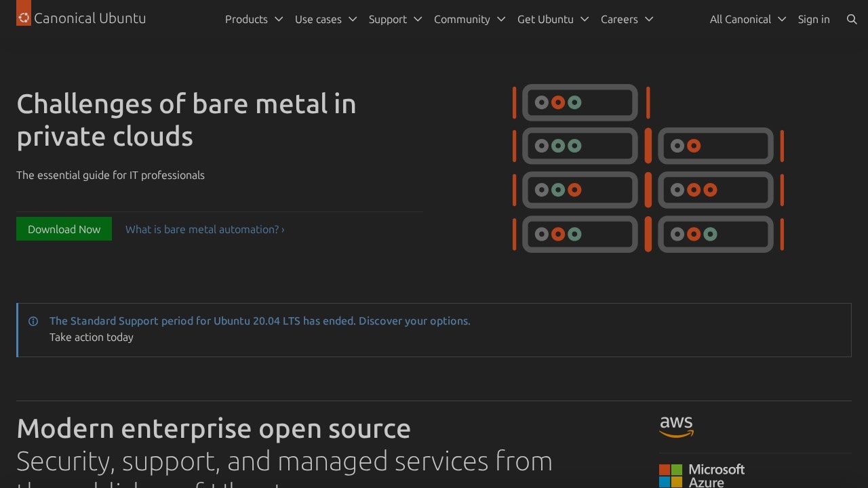Click the AWS logo
Screen dimensions: 868x488
[x=677, y=427]
